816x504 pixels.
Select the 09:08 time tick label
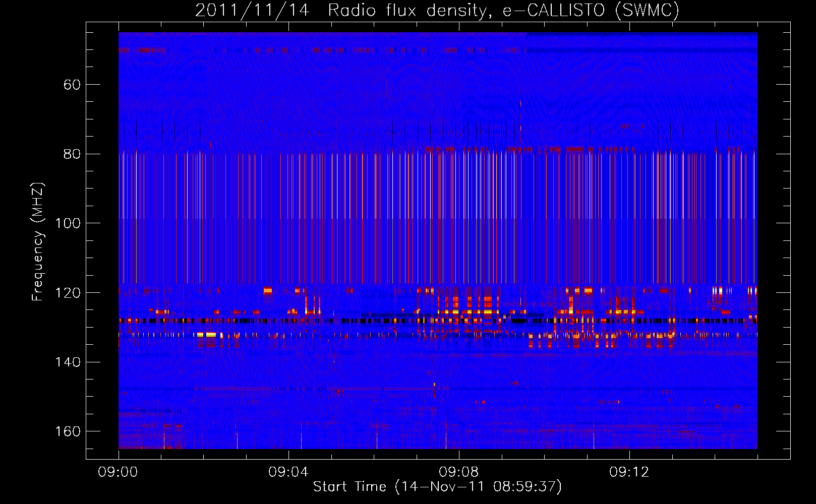(x=459, y=472)
